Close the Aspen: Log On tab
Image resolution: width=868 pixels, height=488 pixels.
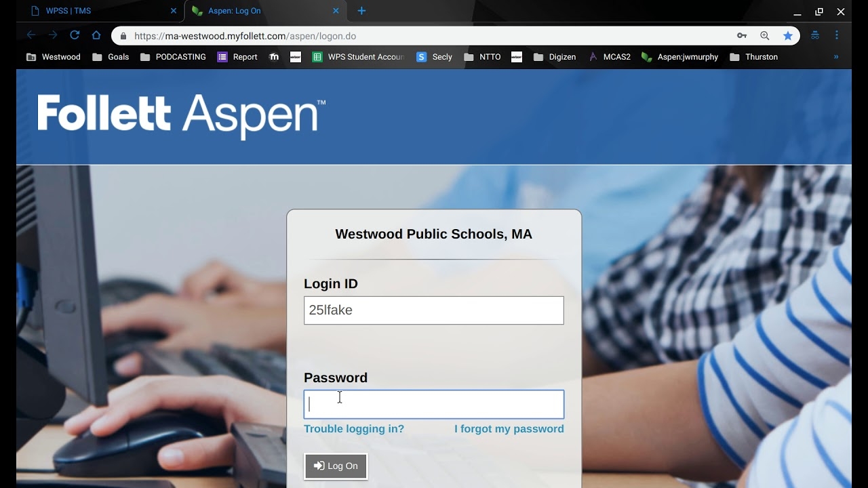[x=336, y=11]
